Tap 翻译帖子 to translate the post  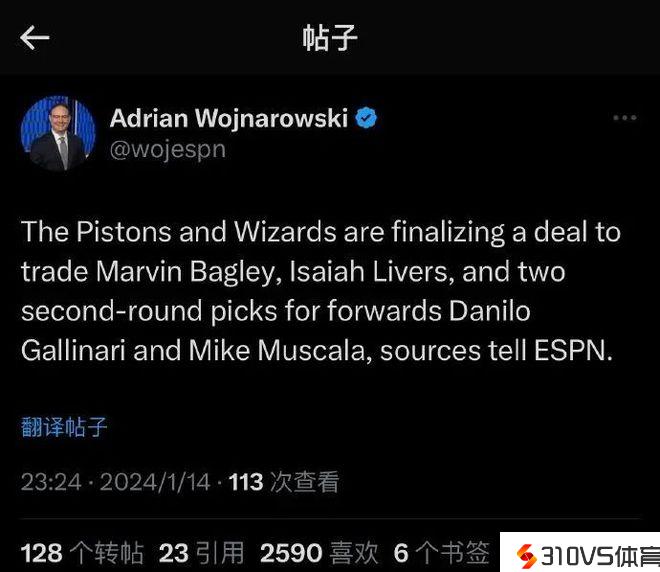64,427
